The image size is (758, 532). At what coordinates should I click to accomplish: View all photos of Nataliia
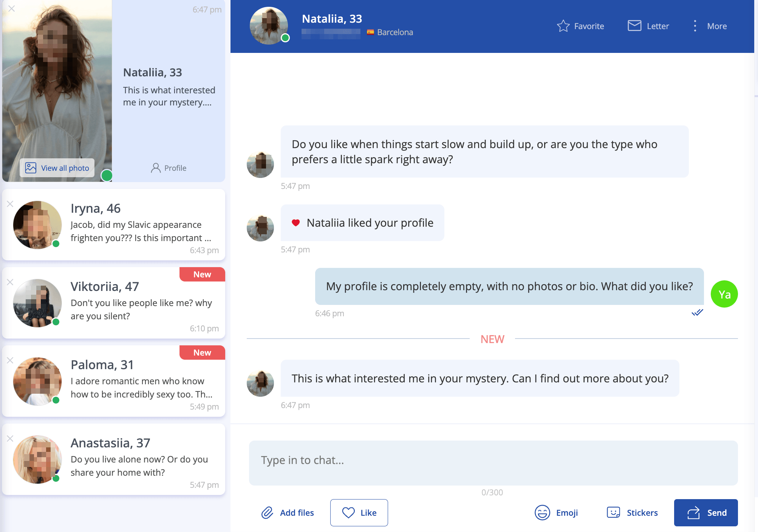click(57, 168)
